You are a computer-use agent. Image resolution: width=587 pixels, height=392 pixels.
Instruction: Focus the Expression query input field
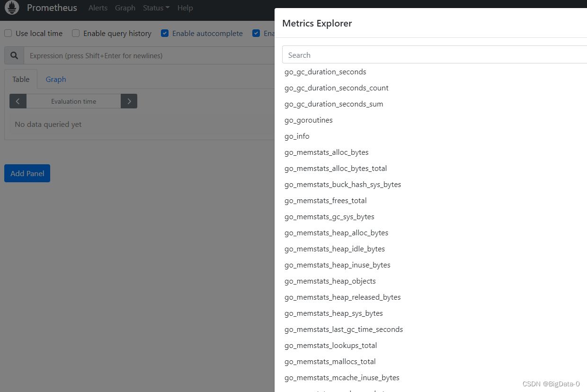[x=149, y=55]
